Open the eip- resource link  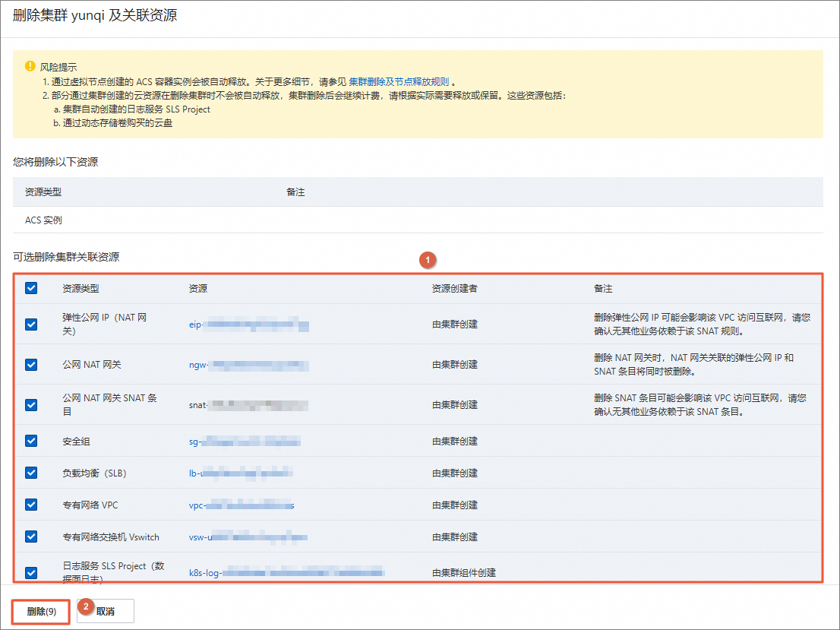click(248, 324)
